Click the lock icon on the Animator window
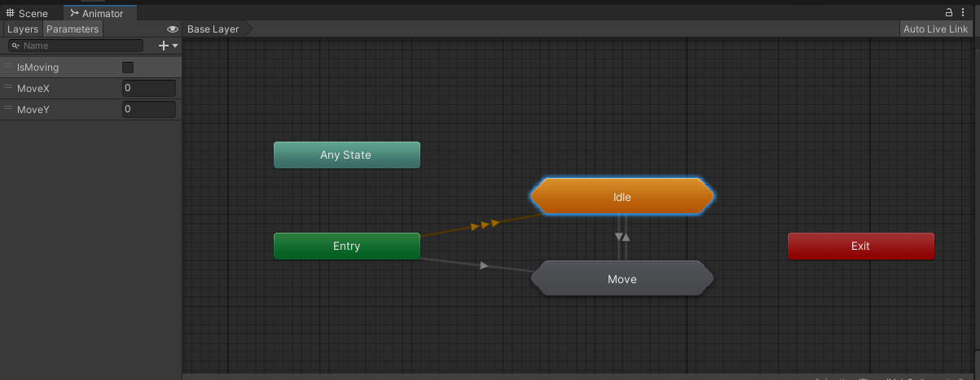Image resolution: width=980 pixels, height=380 pixels. pos(949,13)
